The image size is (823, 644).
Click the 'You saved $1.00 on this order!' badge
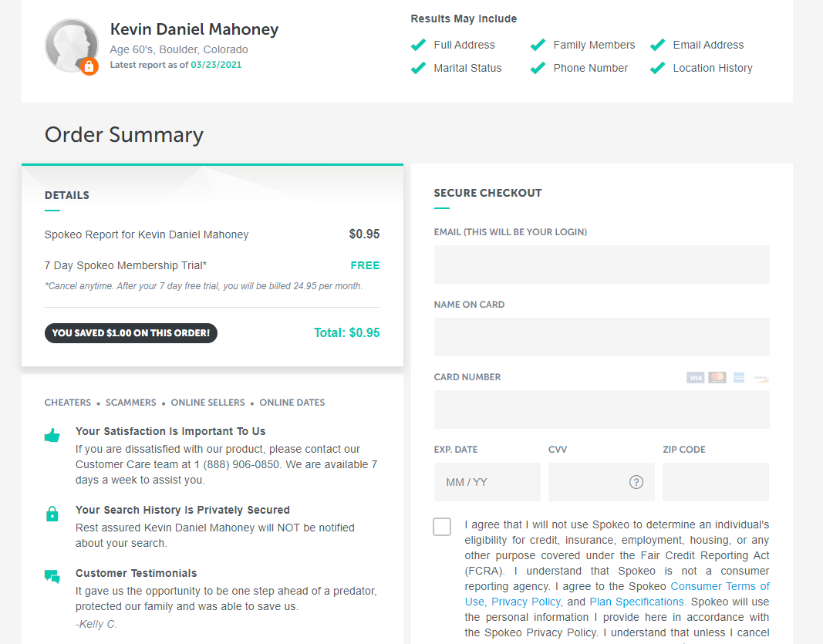coord(130,332)
